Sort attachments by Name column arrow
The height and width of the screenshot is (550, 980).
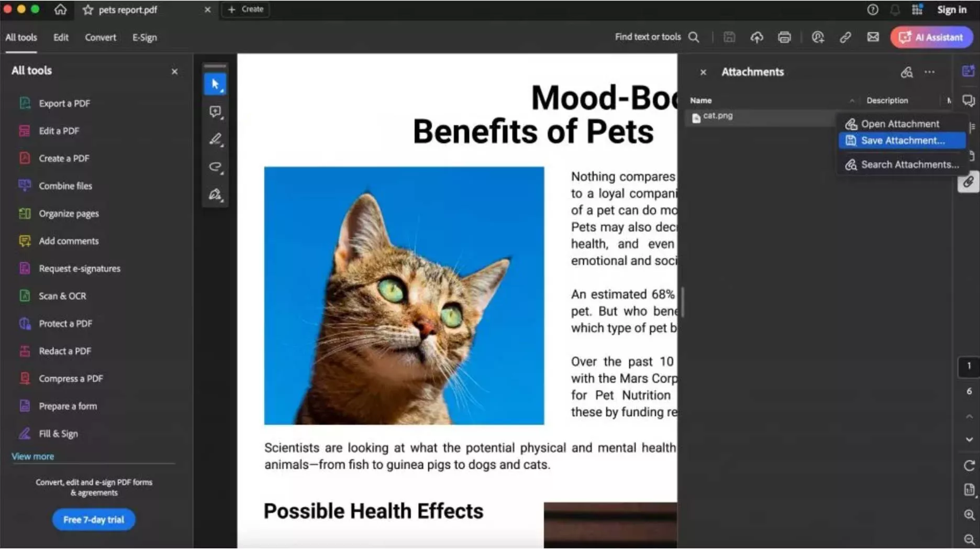(x=852, y=100)
